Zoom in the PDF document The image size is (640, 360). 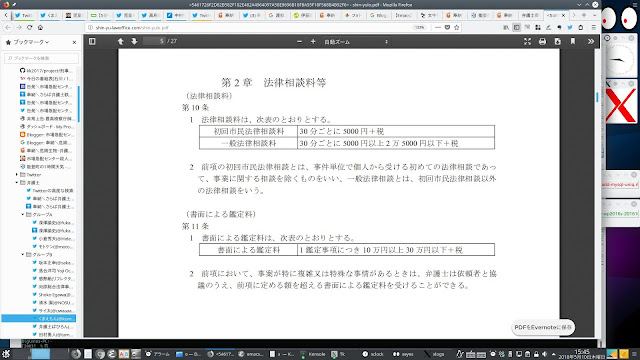(313, 41)
